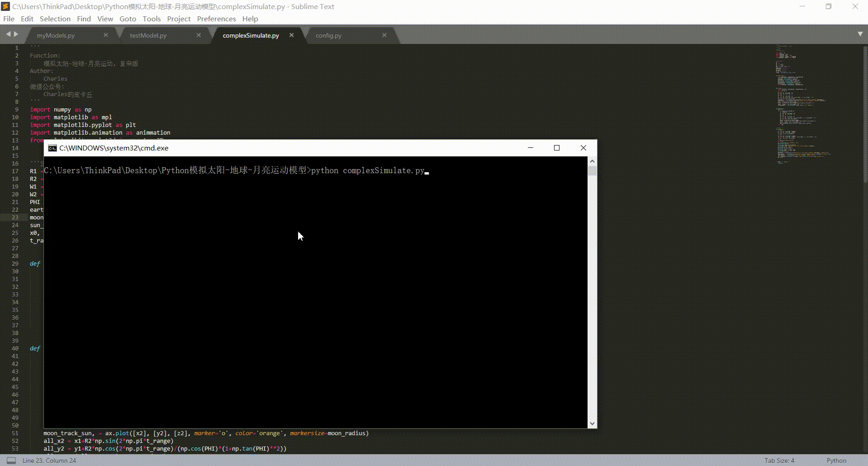Click cmd scrollbar down arrow

pyautogui.click(x=592, y=423)
